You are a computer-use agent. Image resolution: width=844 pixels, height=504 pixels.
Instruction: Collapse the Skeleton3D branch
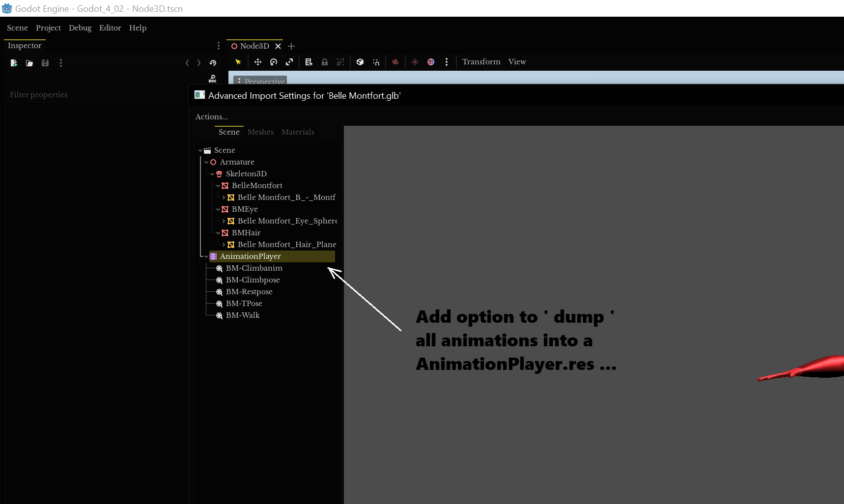click(x=212, y=173)
